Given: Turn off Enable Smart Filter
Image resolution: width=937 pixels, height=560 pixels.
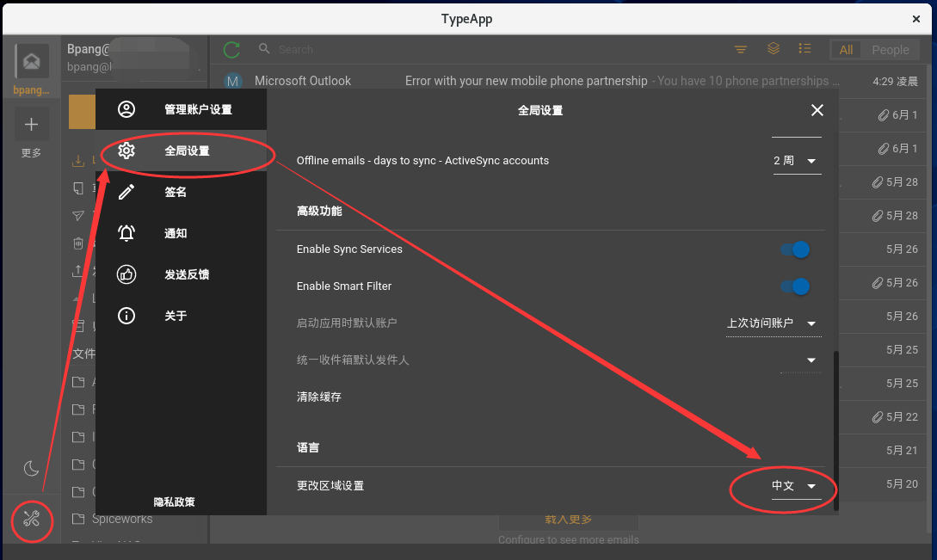Looking at the screenshot, I should tap(795, 286).
